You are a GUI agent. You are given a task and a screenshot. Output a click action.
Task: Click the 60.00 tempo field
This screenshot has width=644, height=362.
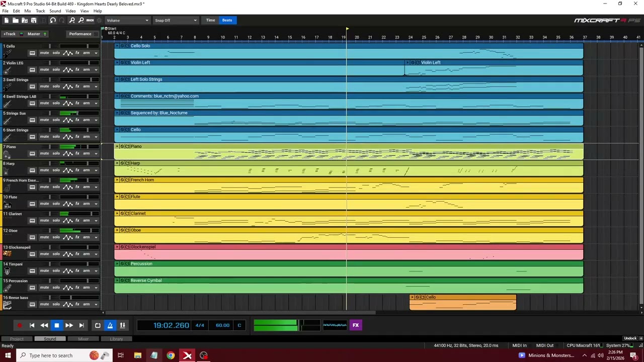[x=222, y=325]
